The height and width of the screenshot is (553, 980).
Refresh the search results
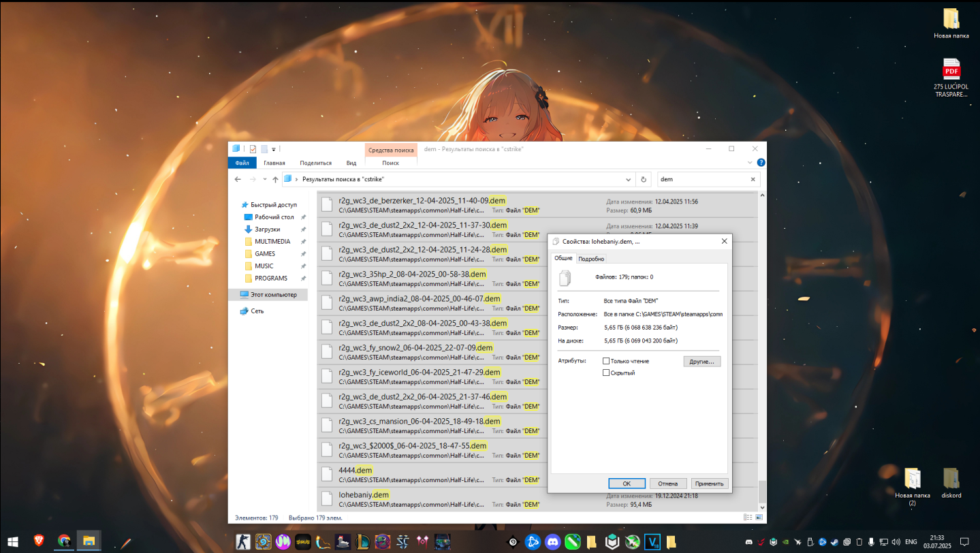click(x=644, y=179)
